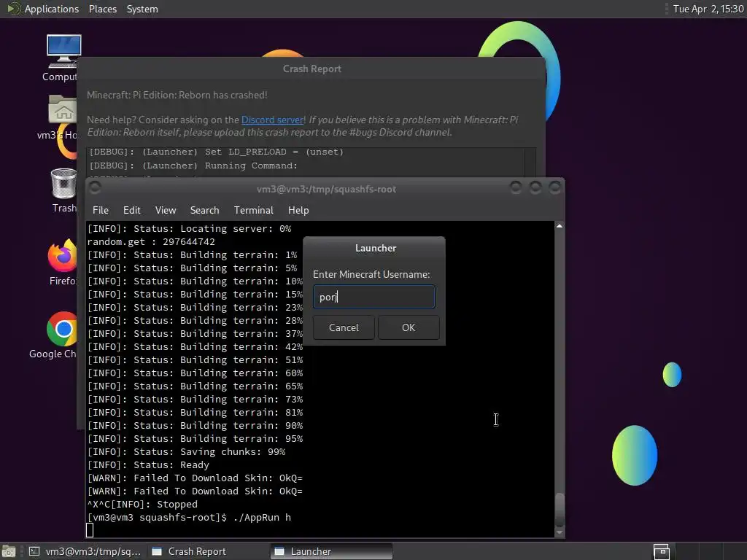Click the Applications menu logo icon

(x=13, y=9)
